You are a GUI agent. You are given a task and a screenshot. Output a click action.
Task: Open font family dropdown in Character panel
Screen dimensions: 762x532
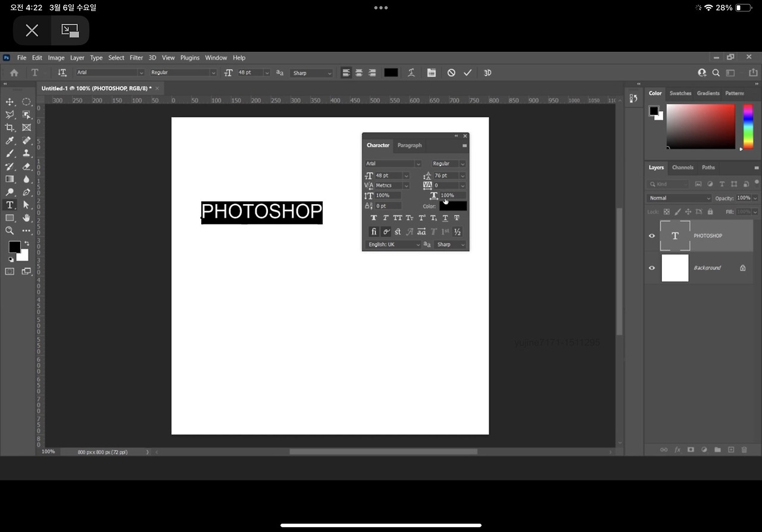coord(418,164)
